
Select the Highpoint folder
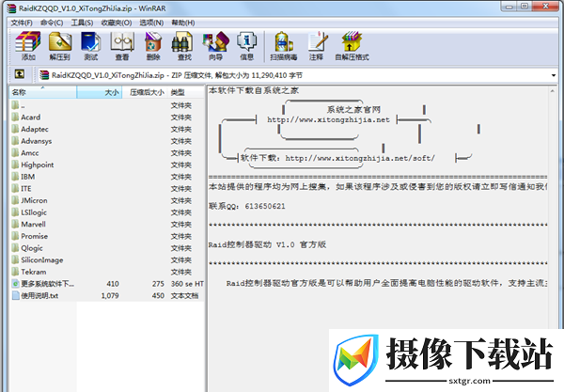pos(107,165)
